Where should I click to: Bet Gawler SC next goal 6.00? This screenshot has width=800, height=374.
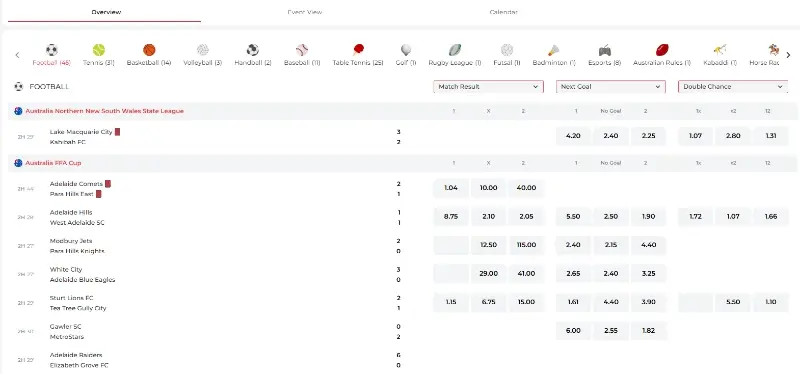(x=573, y=331)
